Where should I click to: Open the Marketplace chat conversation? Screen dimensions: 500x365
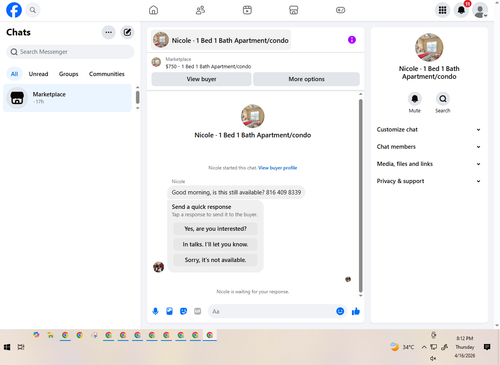click(x=67, y=98)
